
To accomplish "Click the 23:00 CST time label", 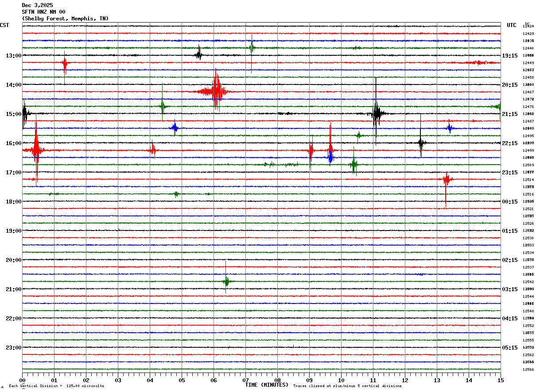I will point(13,348).
